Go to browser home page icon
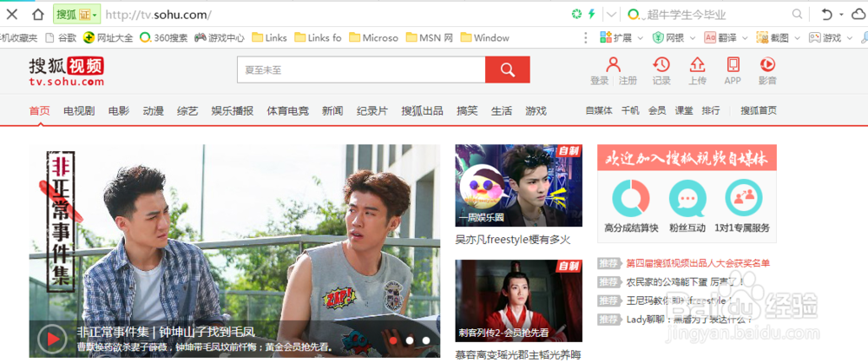 pyautogui.click(x=37, y=15)
